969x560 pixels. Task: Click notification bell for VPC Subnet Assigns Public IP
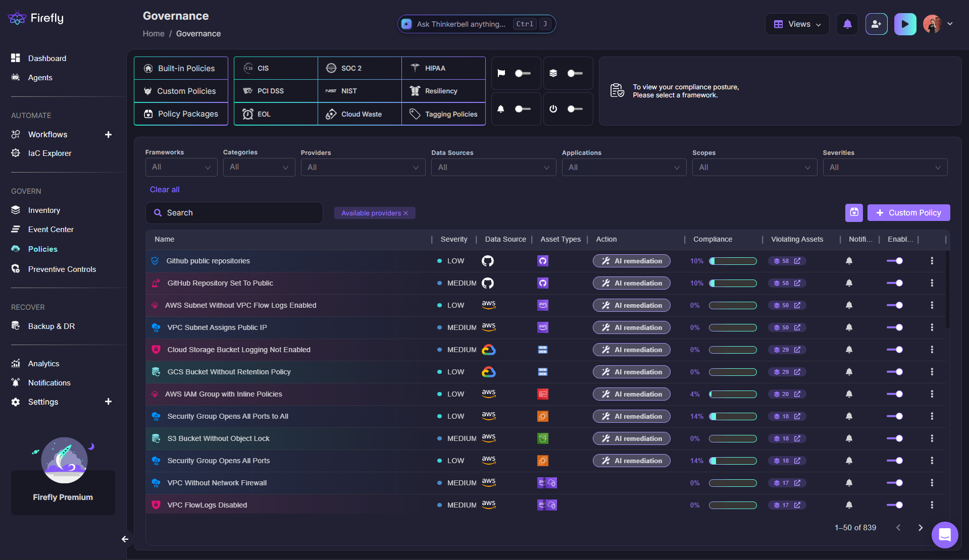[849, 327]
